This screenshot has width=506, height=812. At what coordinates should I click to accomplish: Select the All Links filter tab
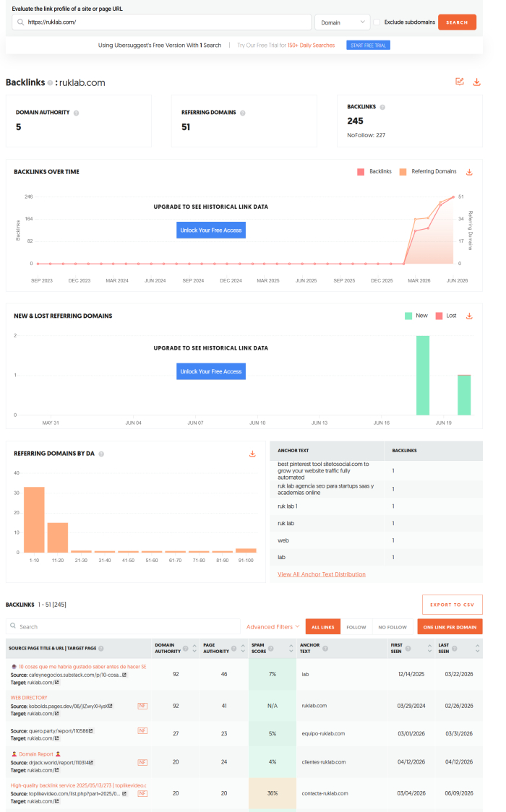[322, 626]
